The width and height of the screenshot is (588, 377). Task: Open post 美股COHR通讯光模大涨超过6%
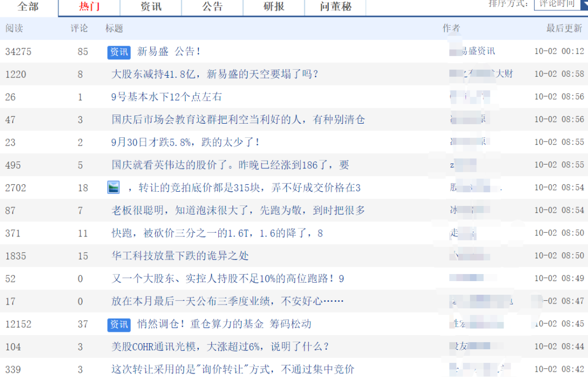coord(220,346)
